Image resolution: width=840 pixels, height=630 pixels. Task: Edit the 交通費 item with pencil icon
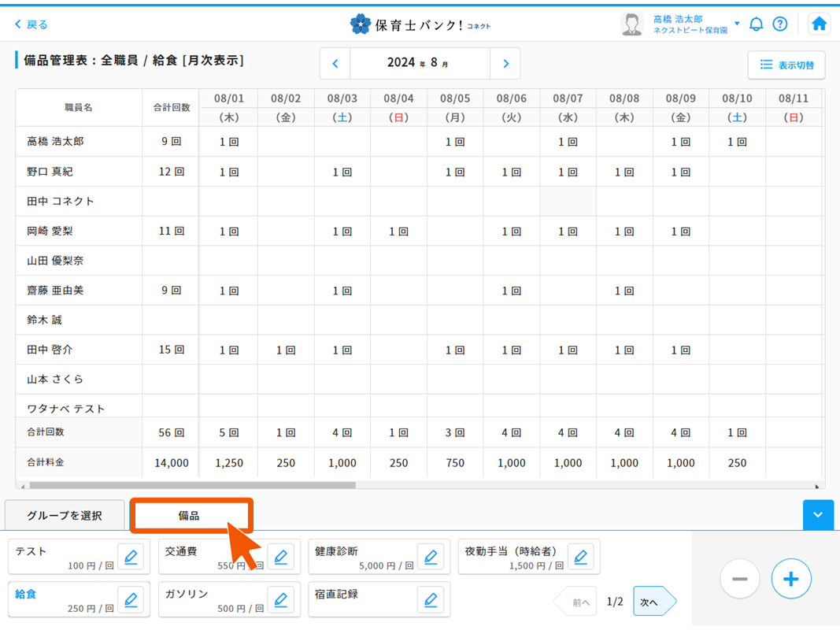[x=281, y=558]
